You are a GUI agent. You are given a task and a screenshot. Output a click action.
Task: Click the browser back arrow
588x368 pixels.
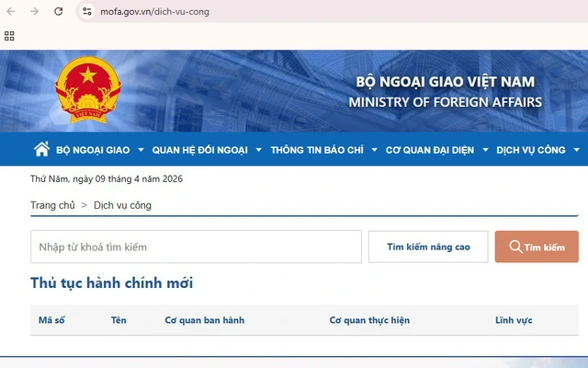coord(11,11)
